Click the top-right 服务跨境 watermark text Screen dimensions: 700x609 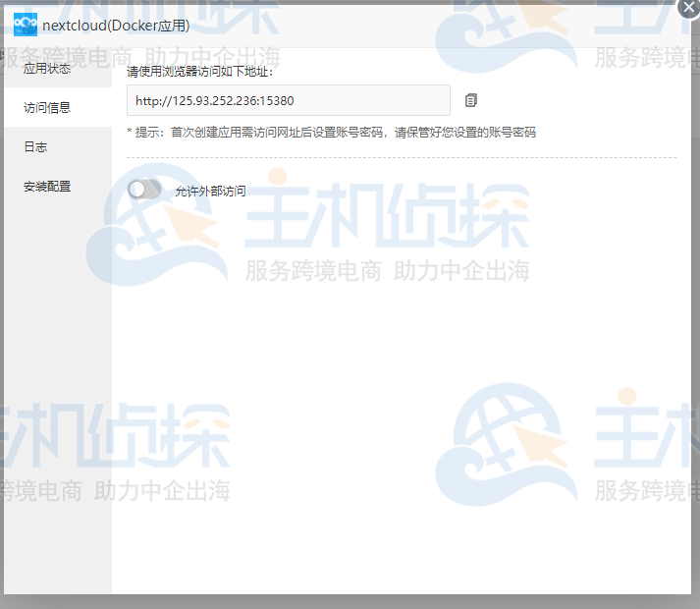643,57
